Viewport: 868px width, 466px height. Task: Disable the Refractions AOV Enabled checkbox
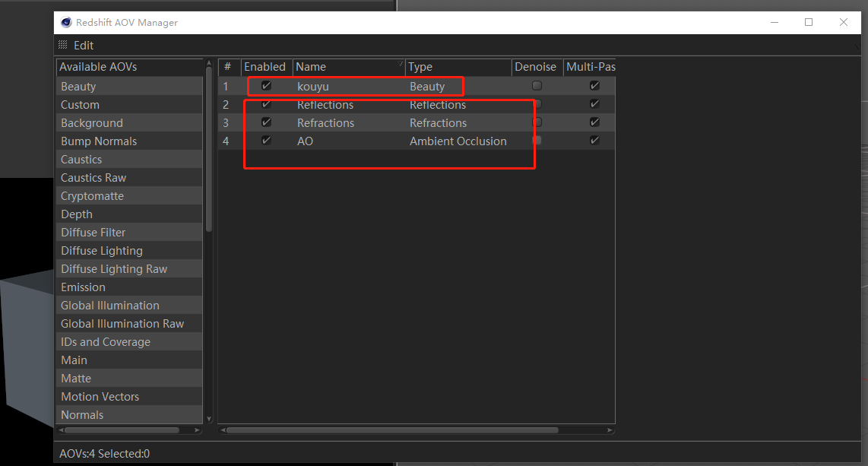pyautogui.click(x=266, y=122)
